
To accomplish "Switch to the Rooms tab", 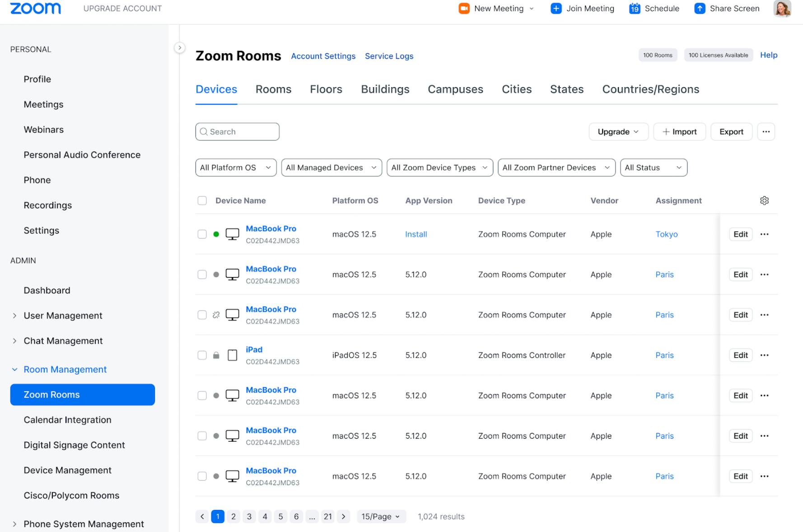I will (273, 89).
